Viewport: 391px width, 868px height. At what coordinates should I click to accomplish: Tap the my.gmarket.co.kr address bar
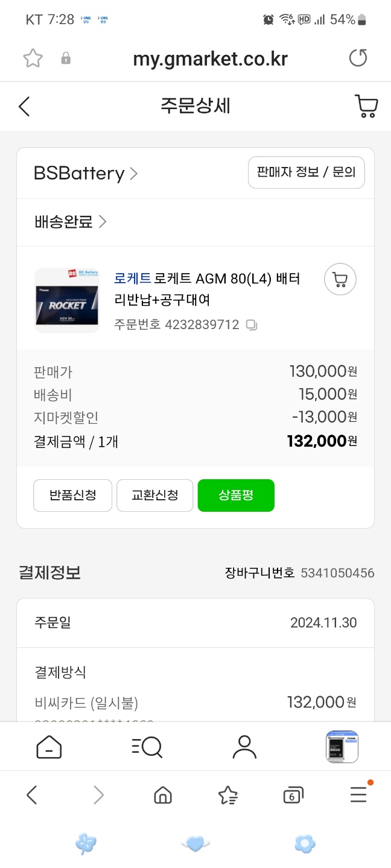210,58
